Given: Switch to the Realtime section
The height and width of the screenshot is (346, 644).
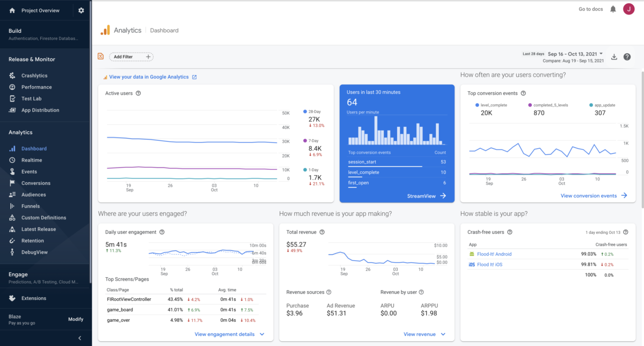Looking at the screenshot, I should tap(31, 160).
